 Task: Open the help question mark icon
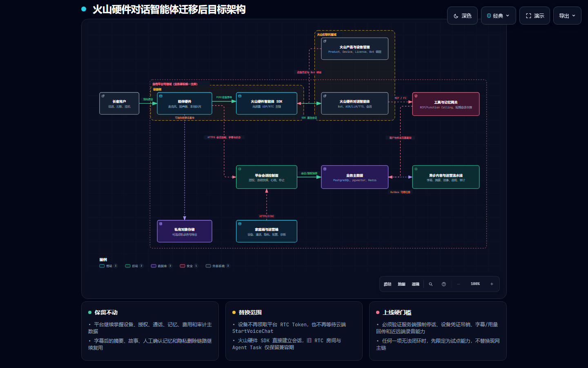click(444, 284)
